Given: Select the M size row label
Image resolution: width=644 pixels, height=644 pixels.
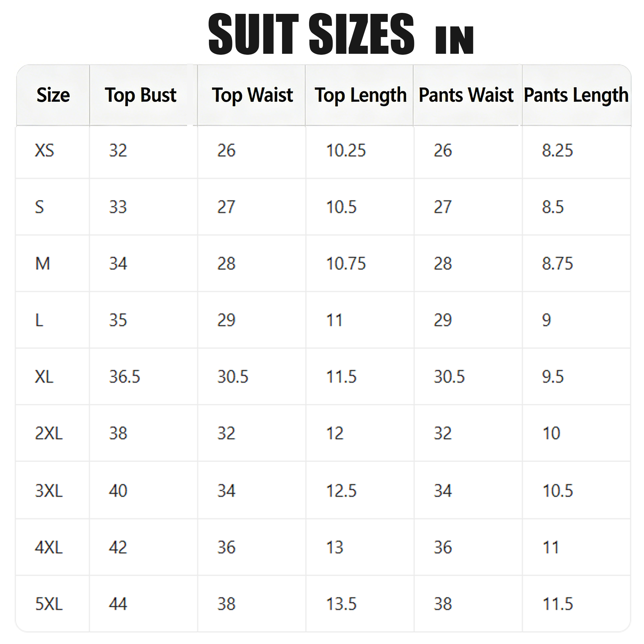Looking at the screenshot, I should click(43, 264).
